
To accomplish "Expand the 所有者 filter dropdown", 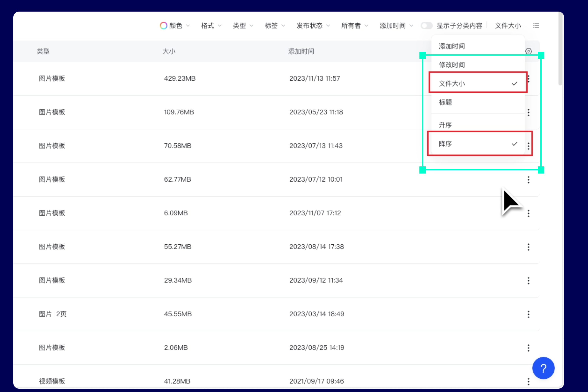I will (355, 25).
